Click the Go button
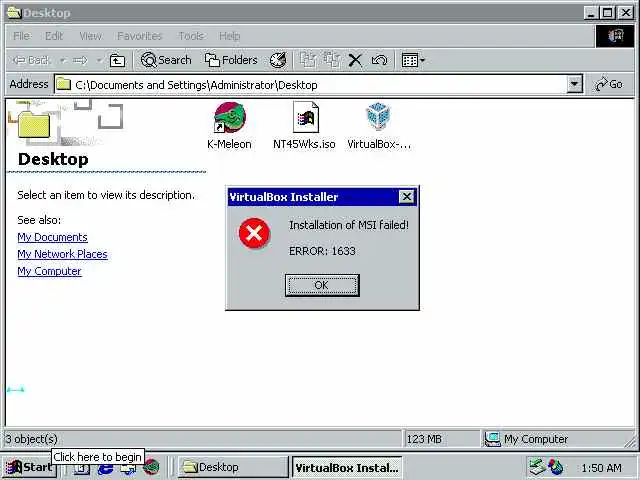Image resolution: width=640 pixels, height=480 pixels. 609,84
